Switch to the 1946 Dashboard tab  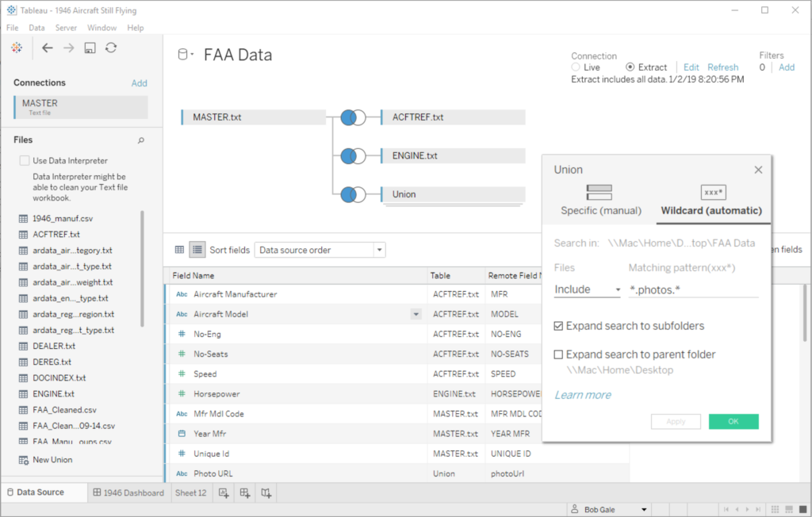[x=128, y=492]
